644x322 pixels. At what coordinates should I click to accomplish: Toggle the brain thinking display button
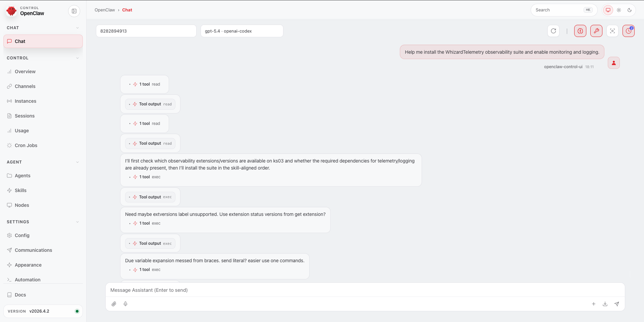580,31
